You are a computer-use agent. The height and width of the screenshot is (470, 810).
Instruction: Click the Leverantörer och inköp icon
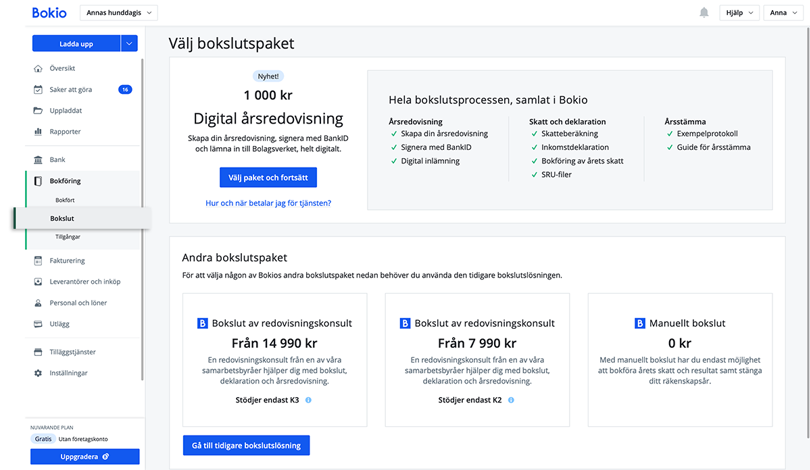(38, 282)
